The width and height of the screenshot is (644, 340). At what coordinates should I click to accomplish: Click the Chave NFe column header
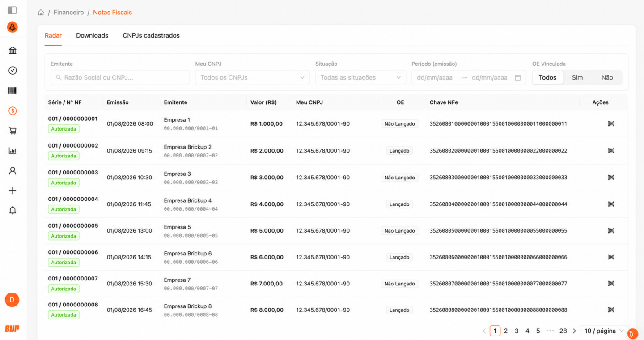(444, 102)
